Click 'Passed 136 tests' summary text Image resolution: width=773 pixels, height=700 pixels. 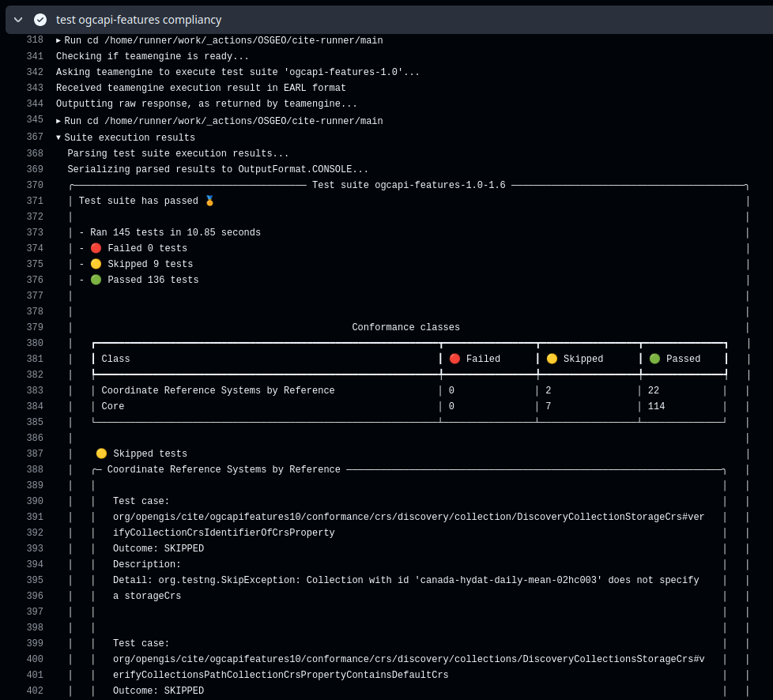[153, 280]
